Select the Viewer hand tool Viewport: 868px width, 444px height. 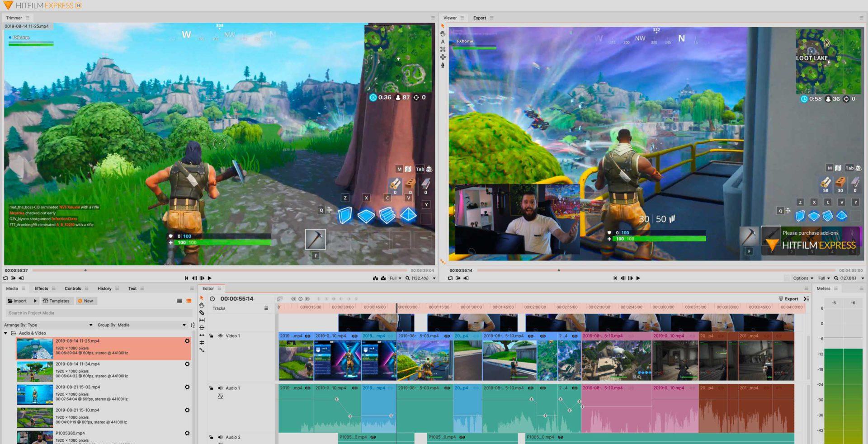pos(443,34)
